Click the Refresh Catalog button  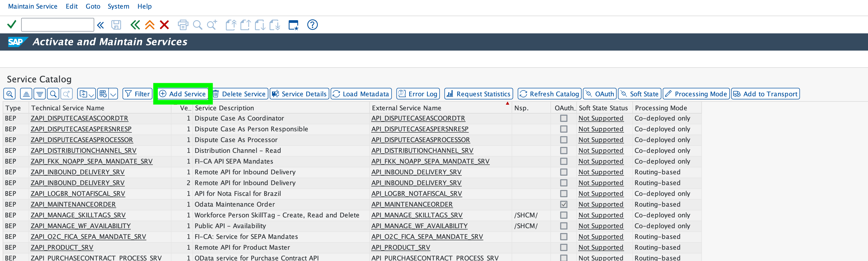click(550, 94)
